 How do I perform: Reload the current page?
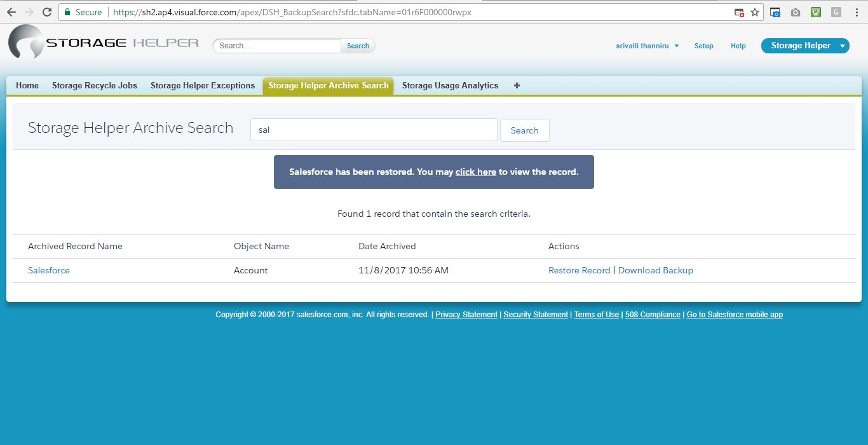[47, 12]
